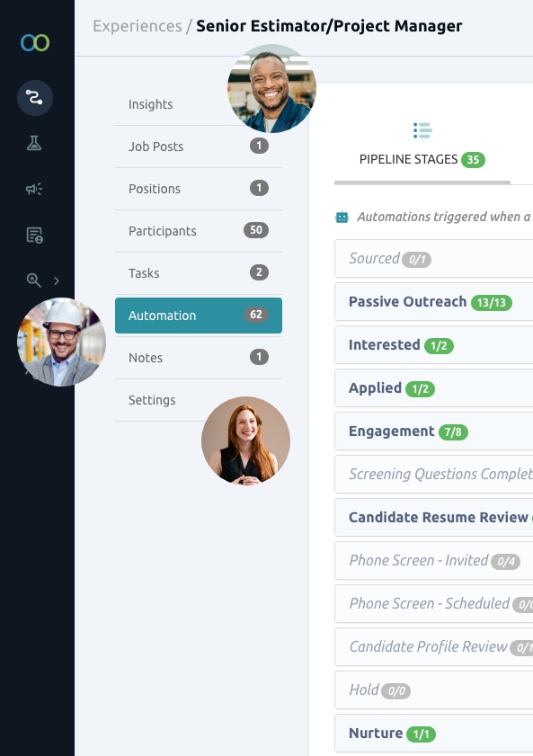The image size is (533, 756).
Task: Expand the Passive Outreach stage
Action: tap(434, 302)
